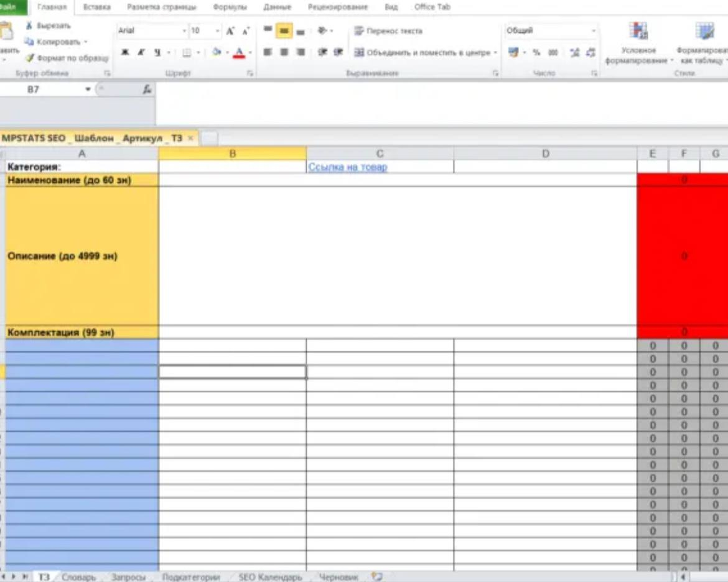Image resolution: width=728 pixels, height=582 pixels.
Task: Click the Paste clipboard icon
Action: click(6, 32)
